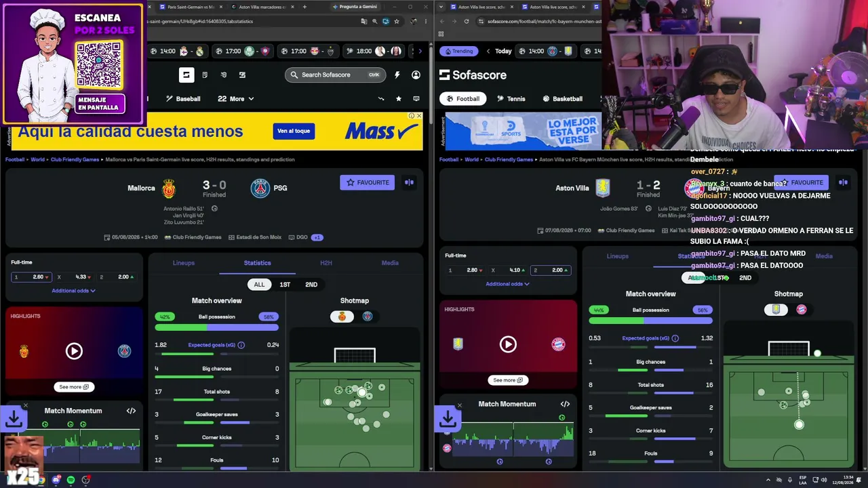Select the Tennis sport tab in the right window
Image resolution: width=868 pixels, height=488 pixels.
511,99
